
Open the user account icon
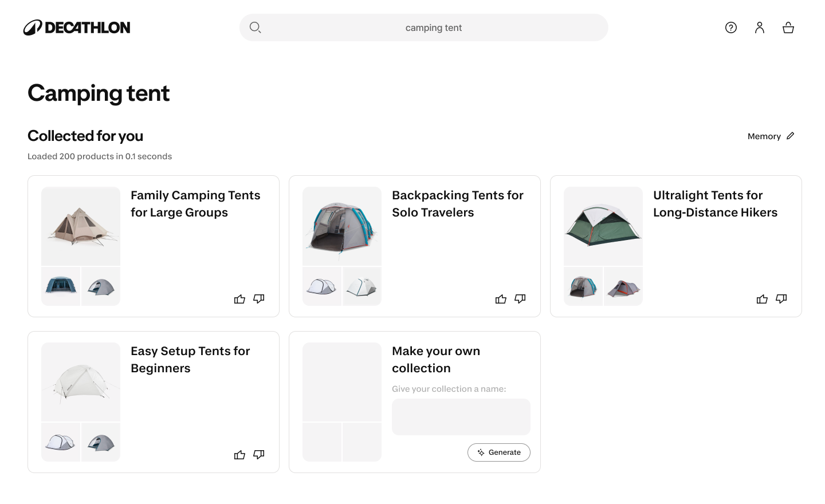(x=760, y=27)
